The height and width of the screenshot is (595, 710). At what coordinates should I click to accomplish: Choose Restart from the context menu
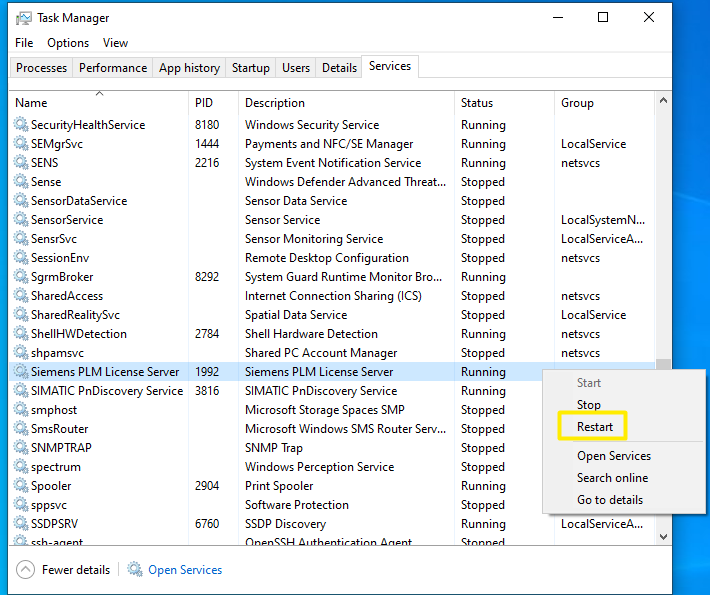[595, 427]
